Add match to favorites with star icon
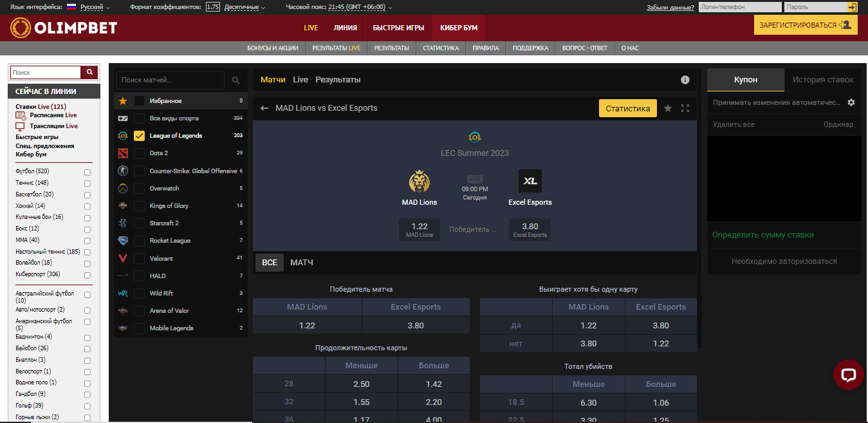Viewport: 868px width, 423px height. coord(668,108)
